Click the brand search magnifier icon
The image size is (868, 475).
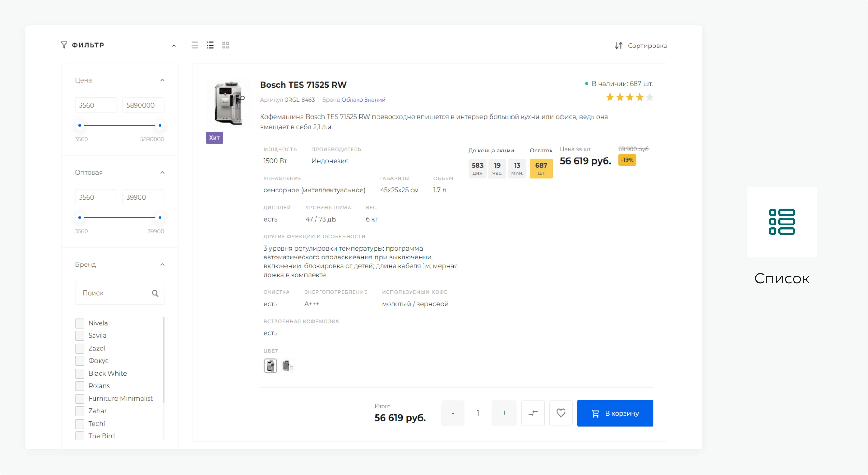155,293
